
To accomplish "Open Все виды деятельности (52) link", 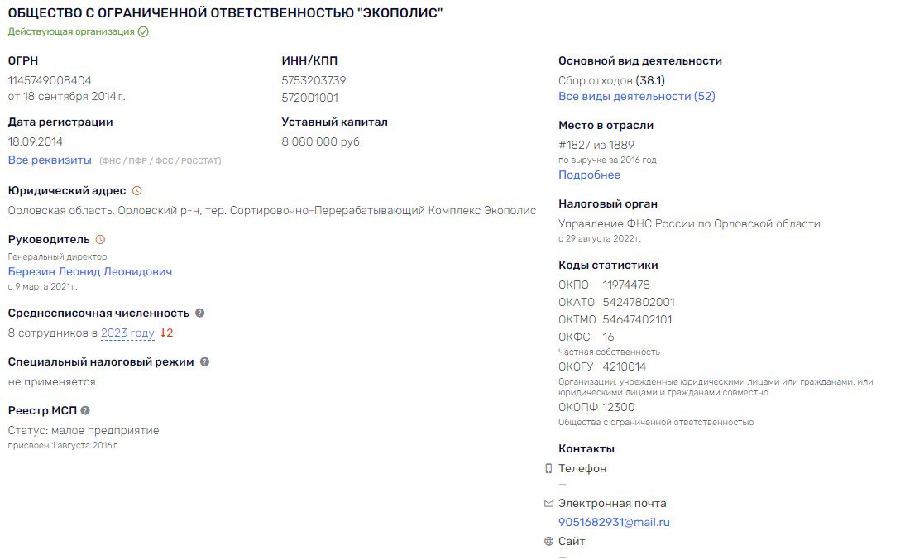I will tap(636, 96).
